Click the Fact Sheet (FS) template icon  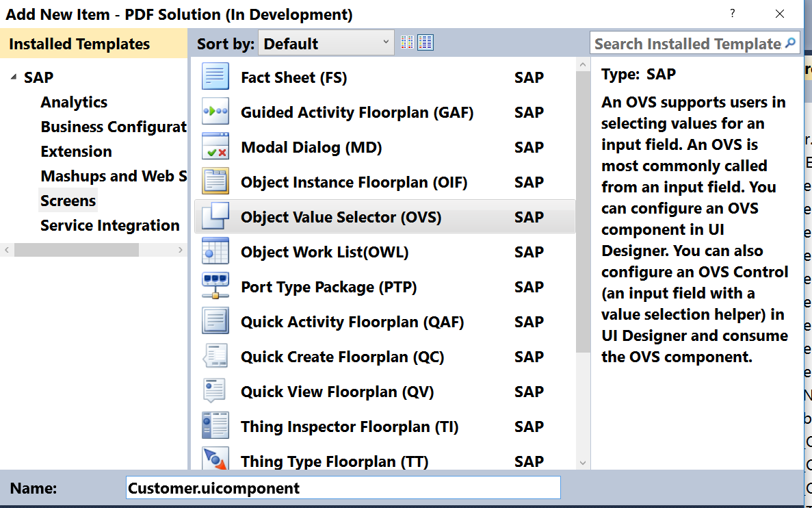pyautogui.click(x=215, y=77)
